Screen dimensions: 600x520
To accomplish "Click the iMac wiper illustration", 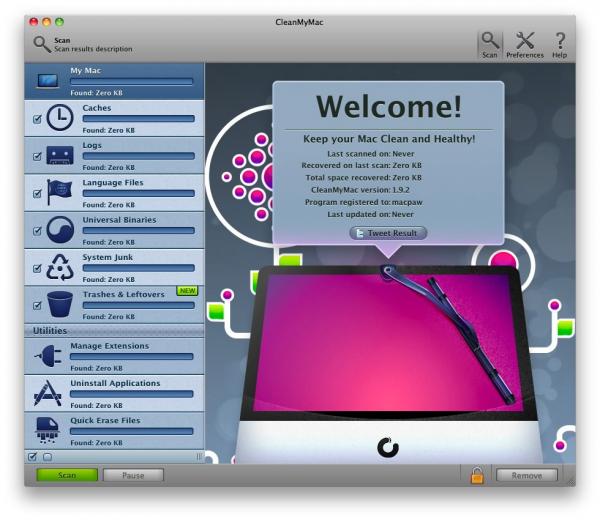I will click(x=388, y=364).
